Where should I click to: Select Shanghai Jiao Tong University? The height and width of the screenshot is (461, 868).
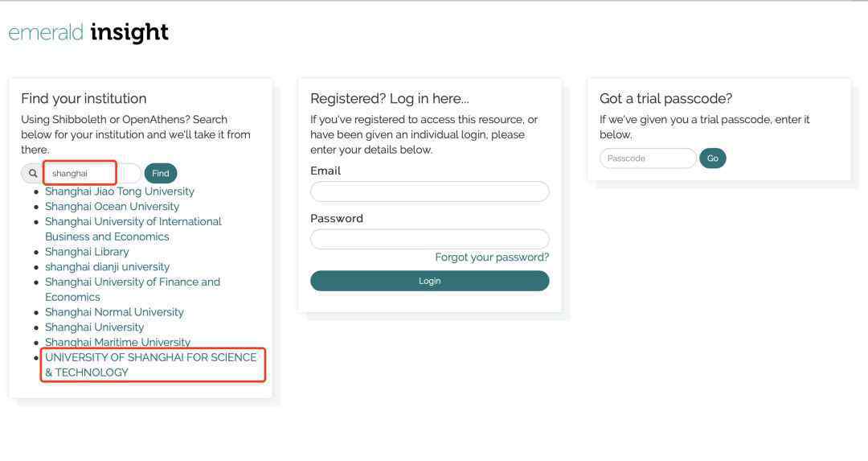pyautogui.click(x=120, y=191)
